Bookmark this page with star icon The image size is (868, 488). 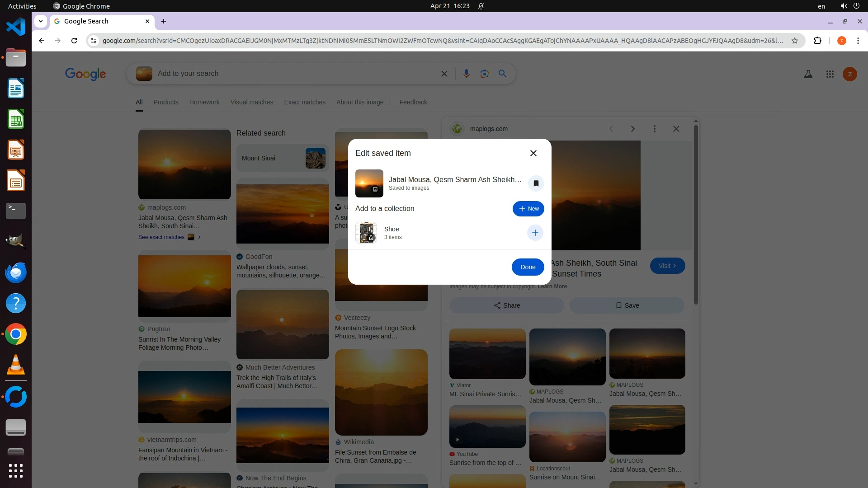[794, 41]
